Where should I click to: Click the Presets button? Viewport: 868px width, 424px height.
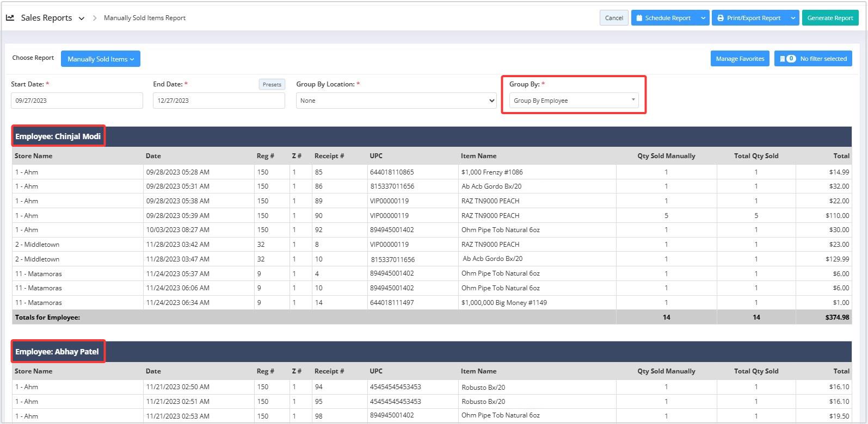(x=272, y=84)
